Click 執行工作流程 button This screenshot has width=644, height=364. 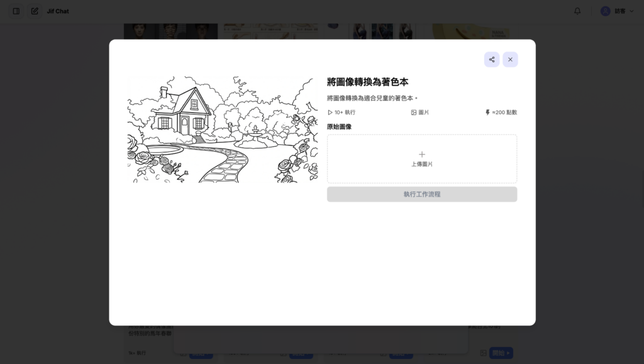pyautogui.click(x=422, y=194)
